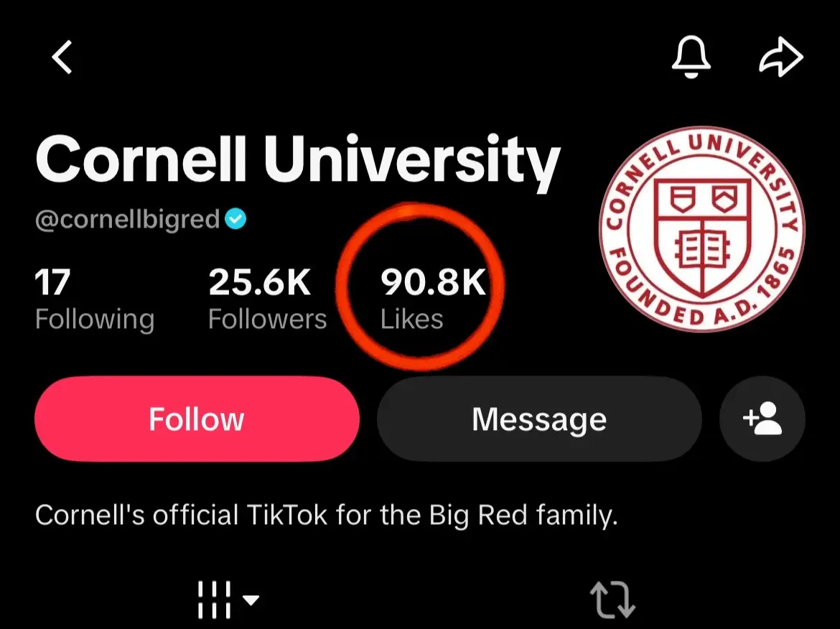View the Cornell seal profile picture
Viewport: 840px width, 629px height.
[701, 229]
